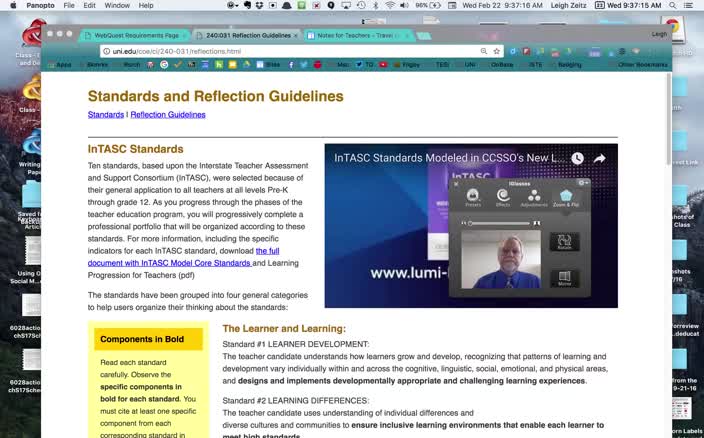The width and height of the screenshot is (704, 438).
Task: Click the Rotate button in iGlasses
Action: (x=564, y=241)
